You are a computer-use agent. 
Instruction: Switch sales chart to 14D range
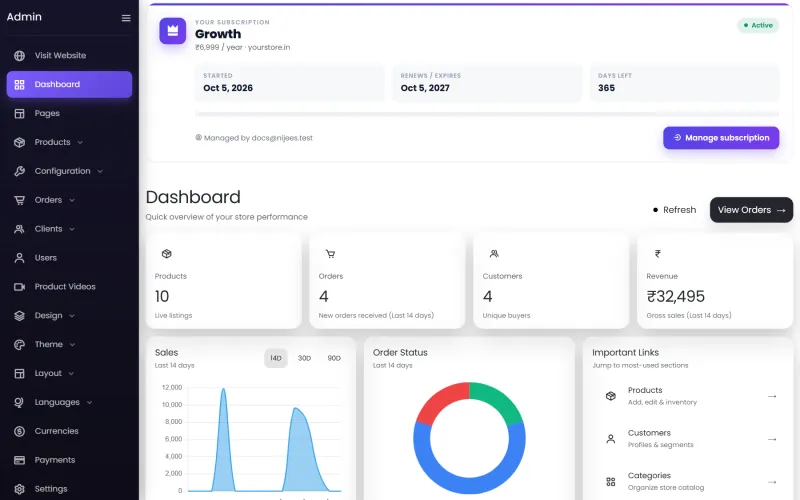point(276,358)
